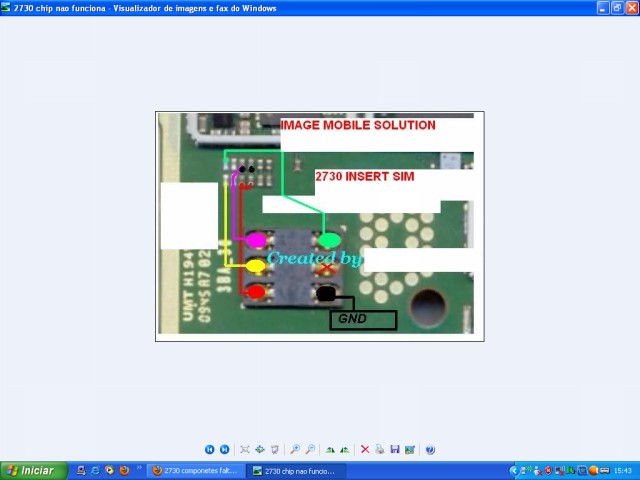Click the red security shield tray icon
Image resolution: width=640 pixels, height=480 pixels.
tap(549, 471)
